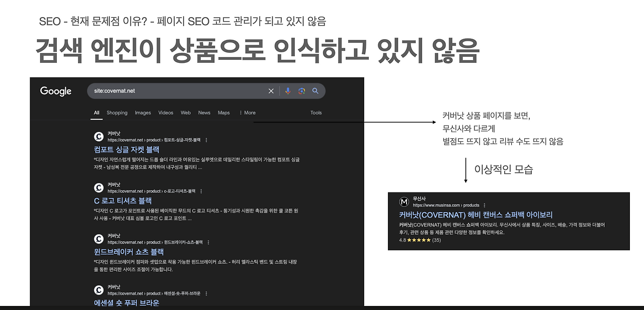The height and width of the screenshot is (310, 644).
Task: Switch to the Videos tab
Action: click(x=166, y=113)
